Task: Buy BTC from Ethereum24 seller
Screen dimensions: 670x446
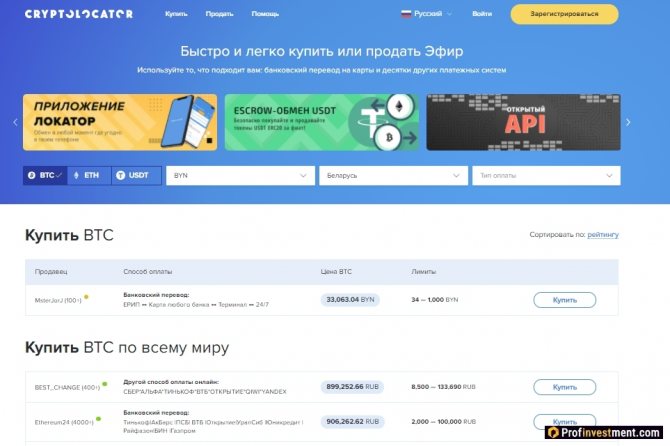Action: coord(564,421)
